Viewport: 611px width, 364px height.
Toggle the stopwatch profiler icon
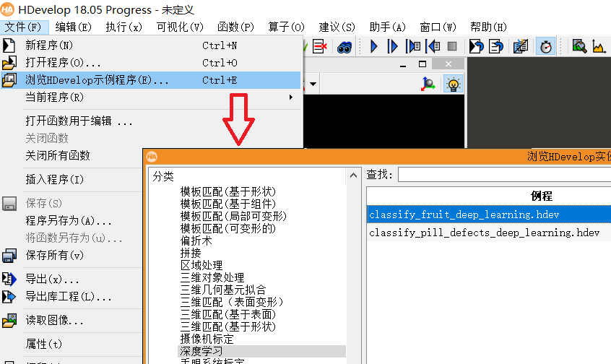[545, 46]
